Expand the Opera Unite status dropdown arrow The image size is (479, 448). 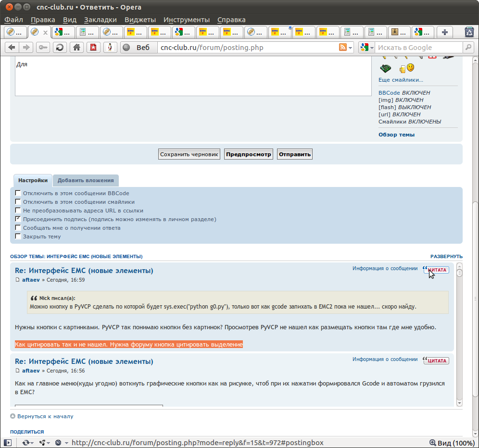(48, 443)
